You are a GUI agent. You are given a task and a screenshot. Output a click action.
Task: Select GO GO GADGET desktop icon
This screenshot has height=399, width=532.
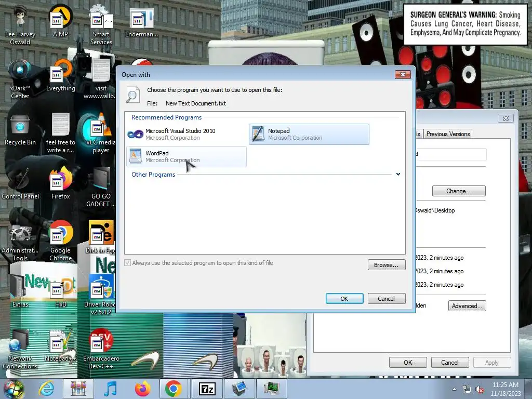100,188
